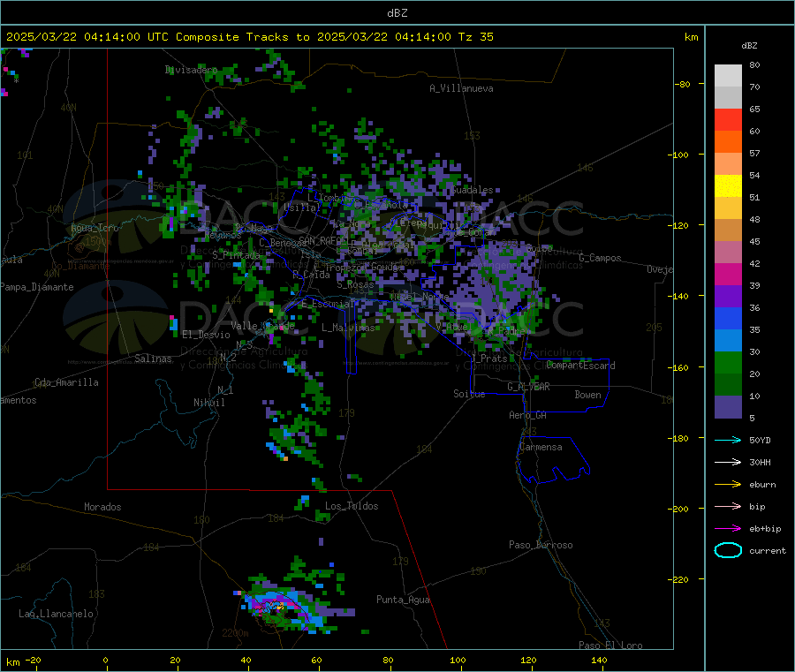Image resolution: width=795 pixels, height=672 pixels.
Task: Click the Morados map label
Action: tap(102, 507)
